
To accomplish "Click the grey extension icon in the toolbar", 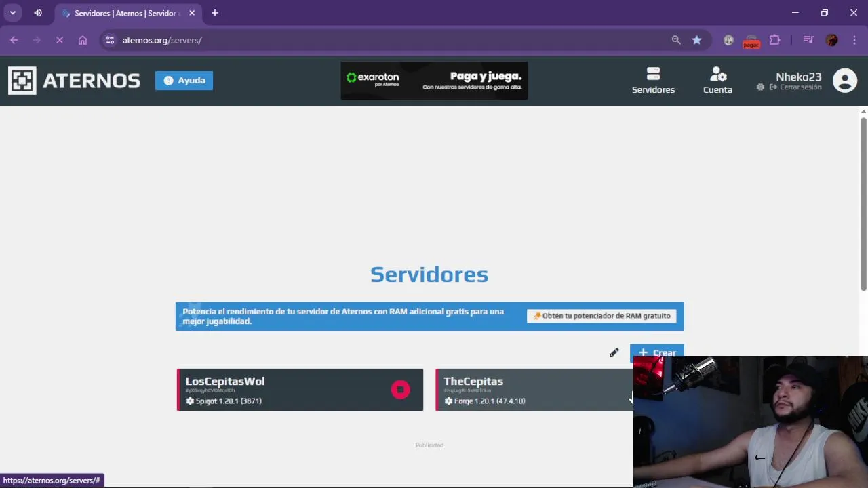I will [x=728, y=40].
